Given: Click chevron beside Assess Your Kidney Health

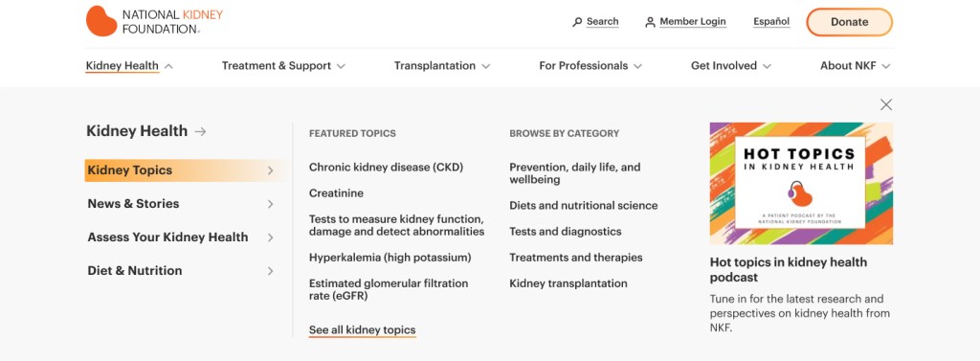Looking at the screenshot, I should point(270,237).
